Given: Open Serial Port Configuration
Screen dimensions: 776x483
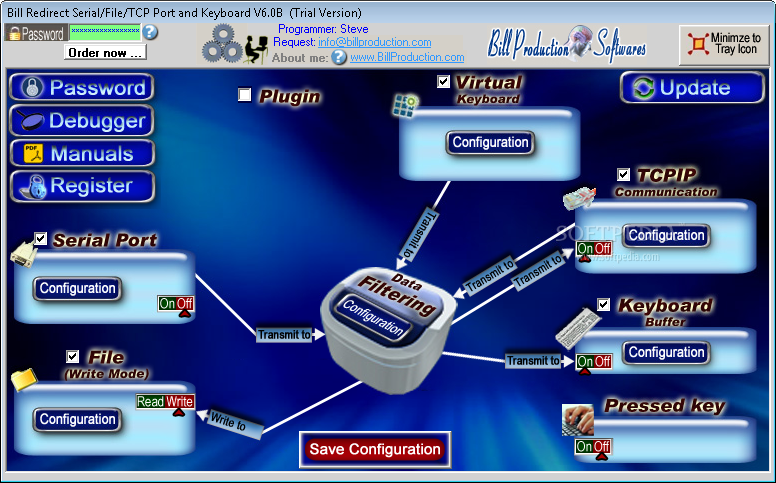Looking at the screenshot, I should (77, 289).
